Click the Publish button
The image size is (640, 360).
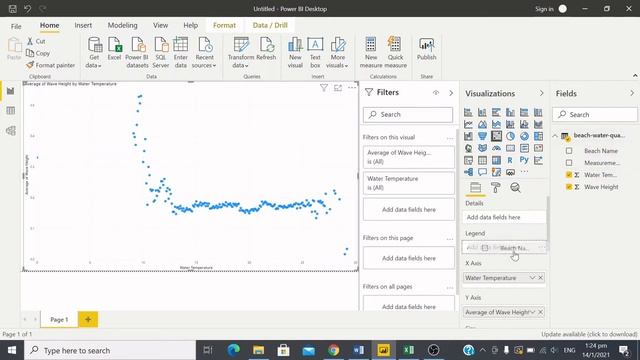tap(427, 49)
